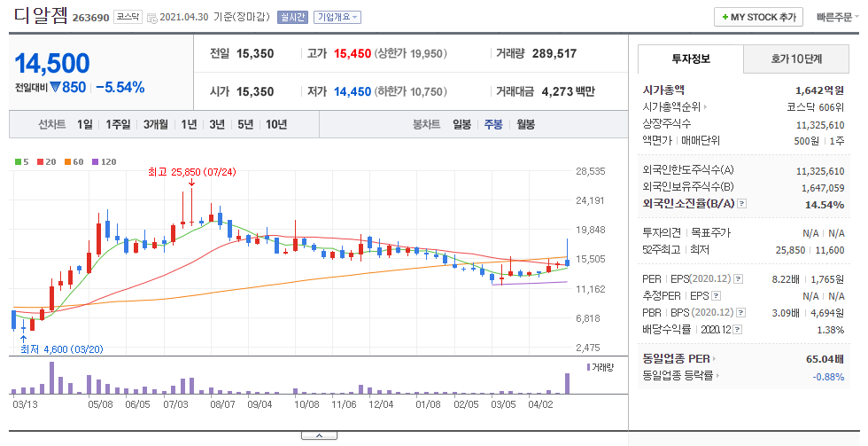Open the 동일업종 PER link

coord(678,359)
